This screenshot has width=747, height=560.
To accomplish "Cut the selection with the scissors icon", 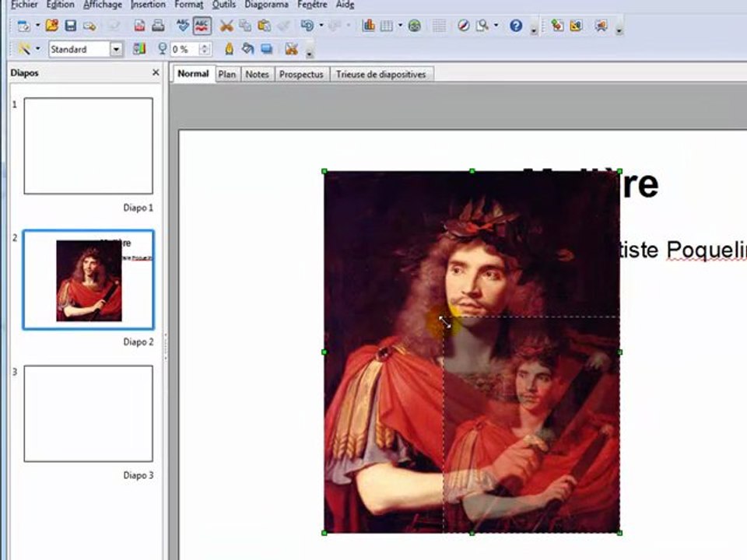I will [226, 26].
